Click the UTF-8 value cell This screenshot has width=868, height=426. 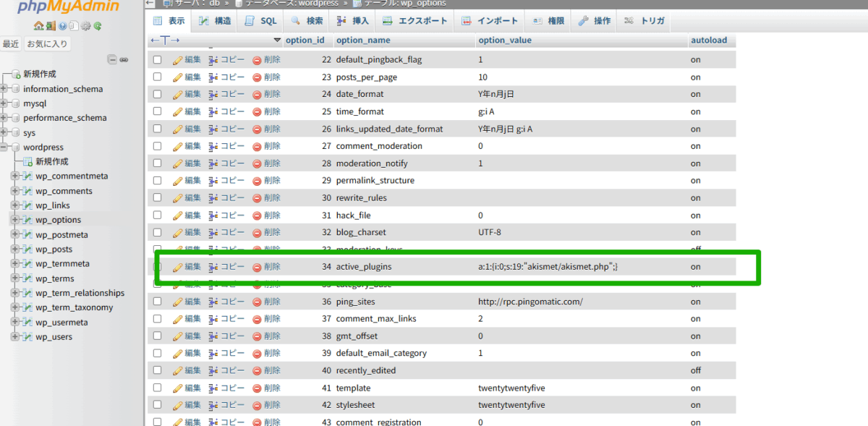(490, 232)
